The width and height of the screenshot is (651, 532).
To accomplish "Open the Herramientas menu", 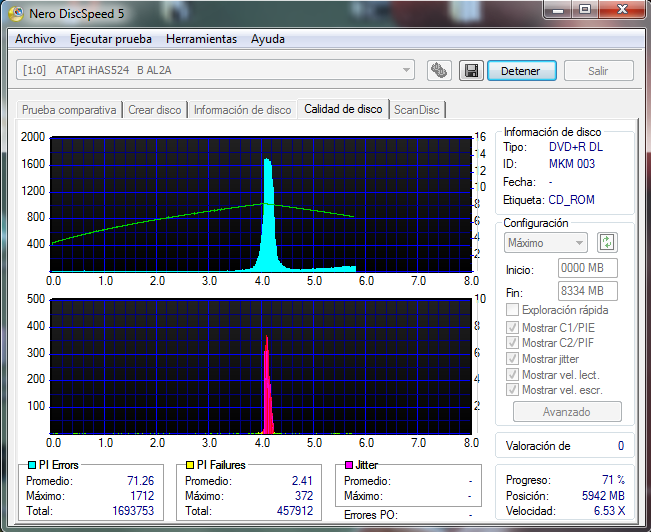I will tap(201, 39).
